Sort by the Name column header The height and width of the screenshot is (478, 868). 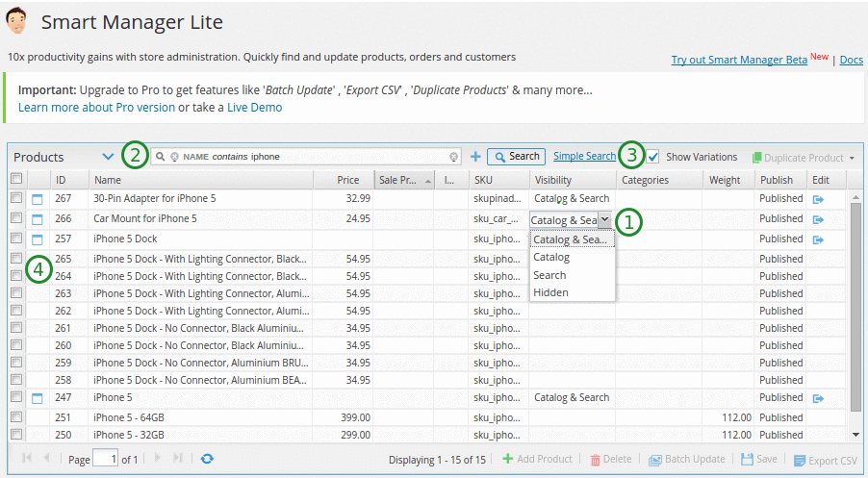point(201,180)
